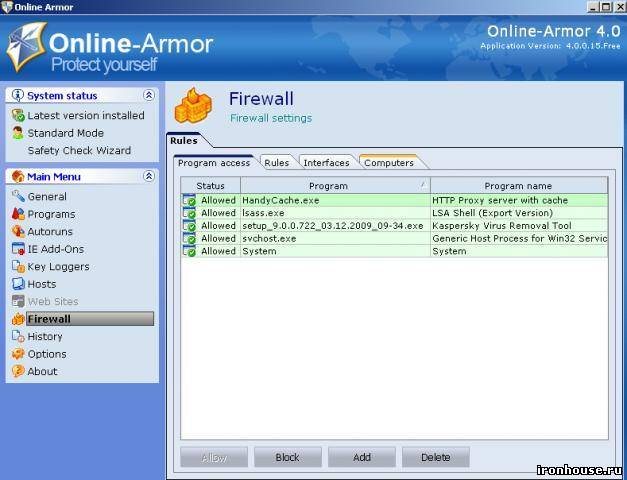The height and width of the screenshot is (480, 627).
Task: Click the Add button
Action: (362, 457)
